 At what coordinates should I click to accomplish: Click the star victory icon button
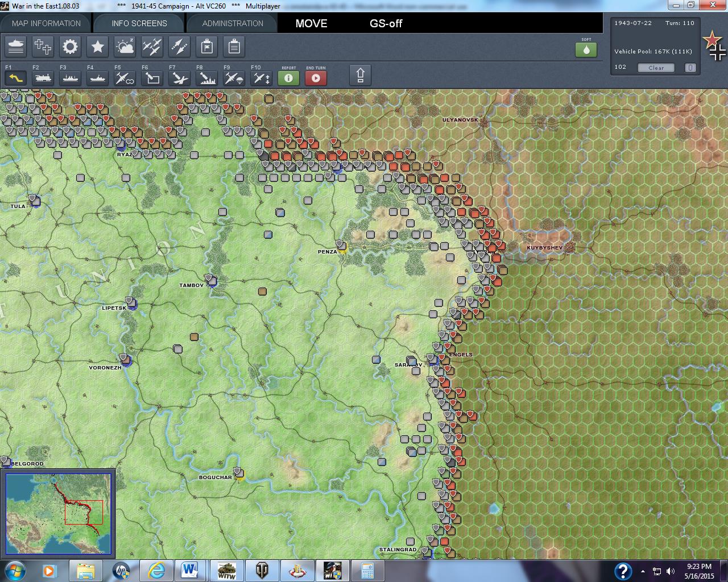click(x=97, y=47)
